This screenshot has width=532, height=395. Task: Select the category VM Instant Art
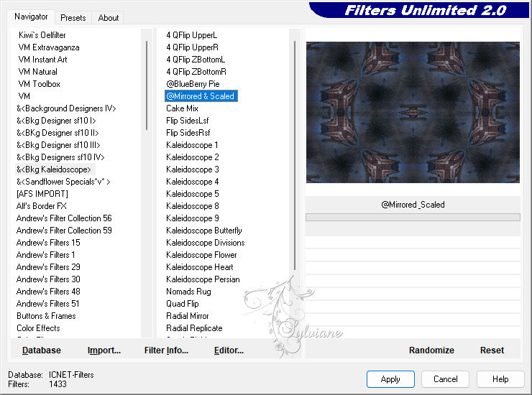click(42, 60)
